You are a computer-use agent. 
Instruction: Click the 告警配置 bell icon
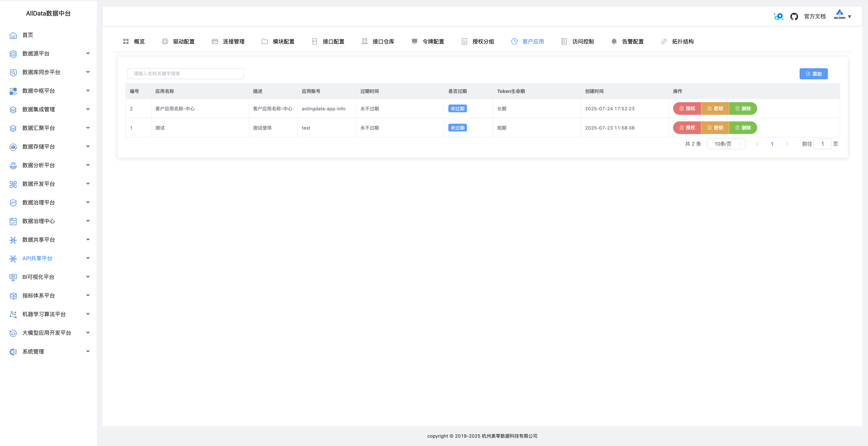tap(614, 41)
